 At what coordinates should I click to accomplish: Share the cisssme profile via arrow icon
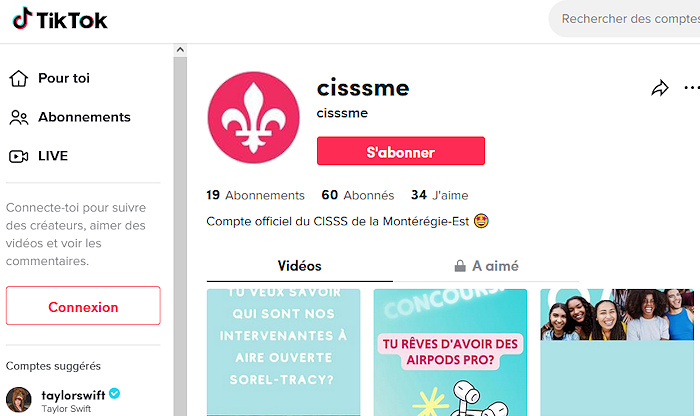pos(659,88)
